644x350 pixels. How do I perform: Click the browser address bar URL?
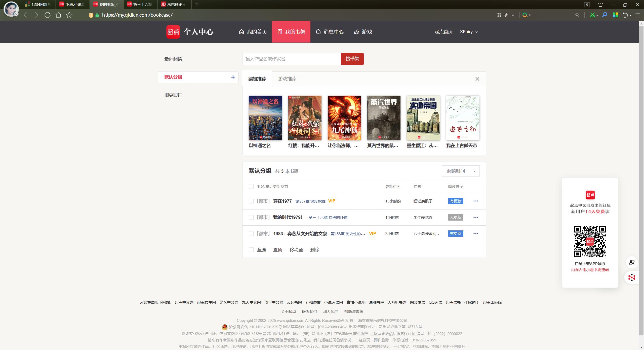137,15
